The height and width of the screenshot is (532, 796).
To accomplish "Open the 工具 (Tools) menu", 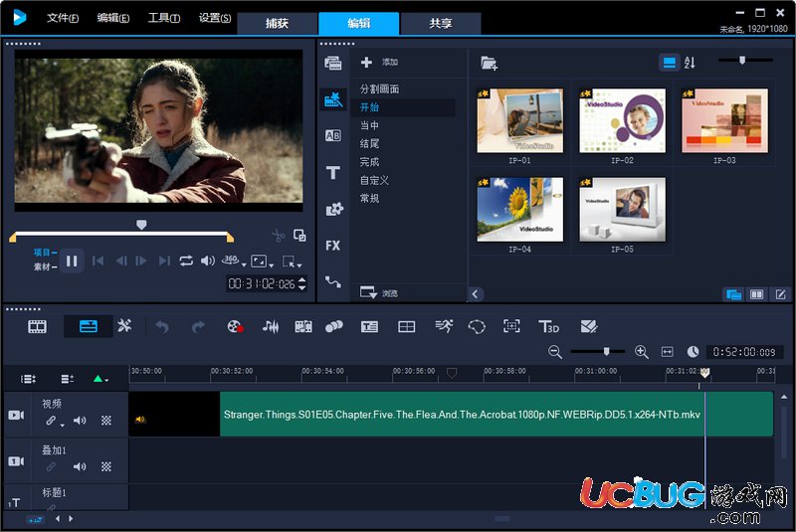I will point(163,18).
